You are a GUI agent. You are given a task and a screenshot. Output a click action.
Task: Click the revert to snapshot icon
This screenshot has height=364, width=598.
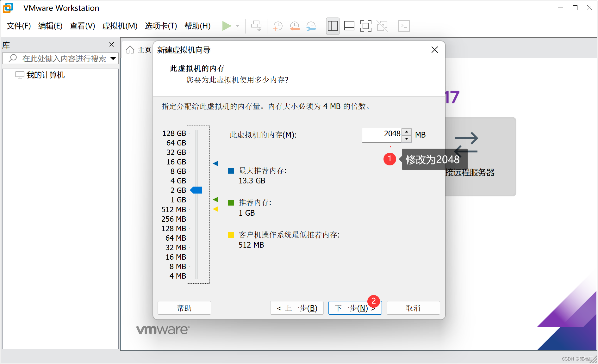295,26
